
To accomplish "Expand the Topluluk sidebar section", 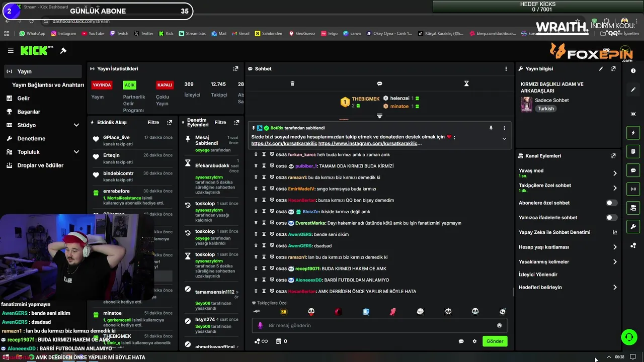I will tap(76, 152).
